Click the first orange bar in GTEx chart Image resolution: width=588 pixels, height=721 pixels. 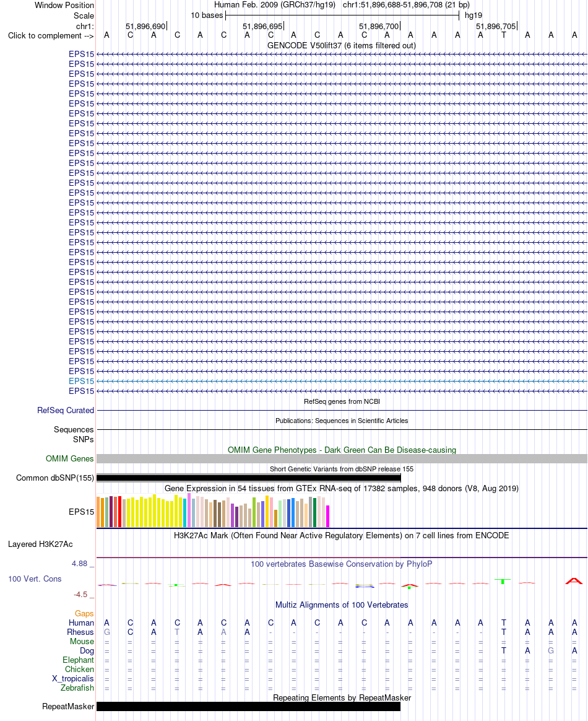tap(98, 512)
